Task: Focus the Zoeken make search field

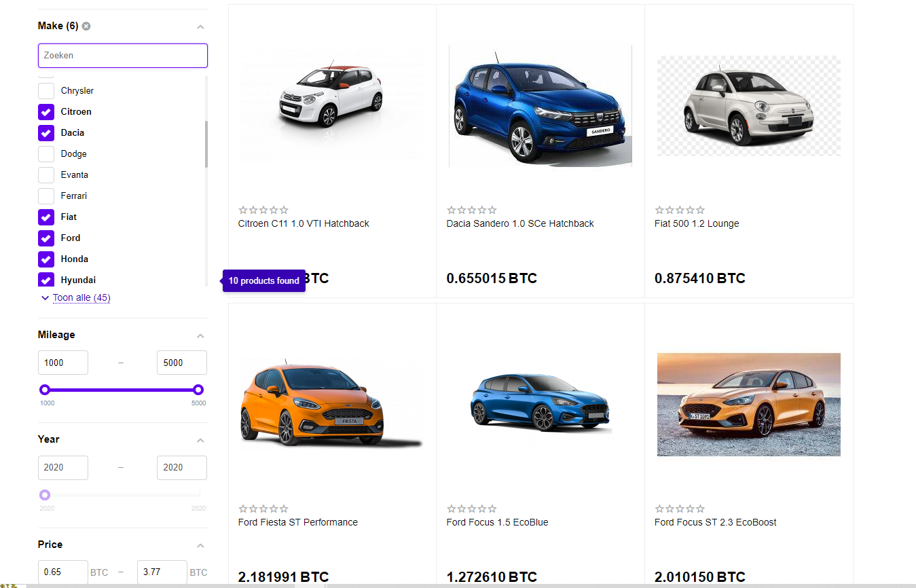Action: click(x=123, y=56)
